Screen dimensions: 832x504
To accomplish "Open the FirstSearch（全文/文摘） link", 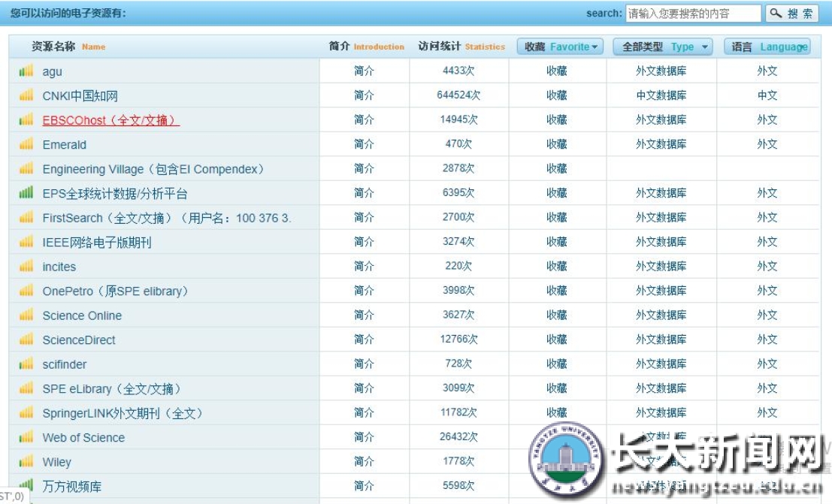I will pos(167,218).
